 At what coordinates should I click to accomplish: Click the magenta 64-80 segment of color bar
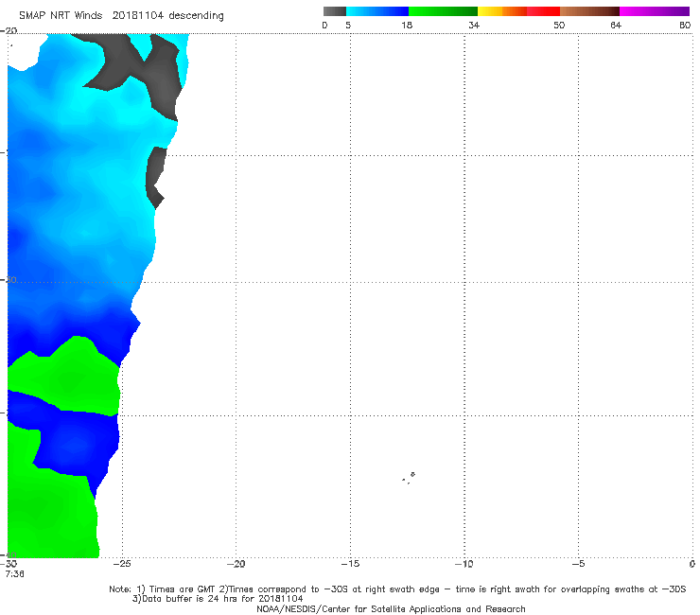(655, 11)
